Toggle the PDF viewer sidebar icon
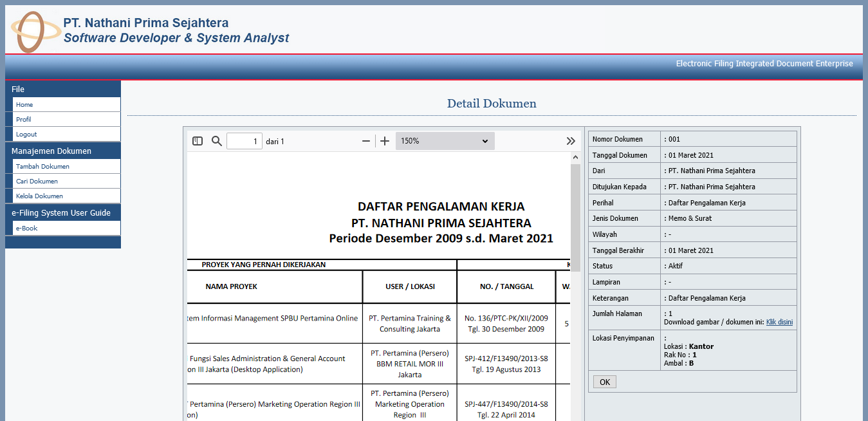 (x=198, y=141)
